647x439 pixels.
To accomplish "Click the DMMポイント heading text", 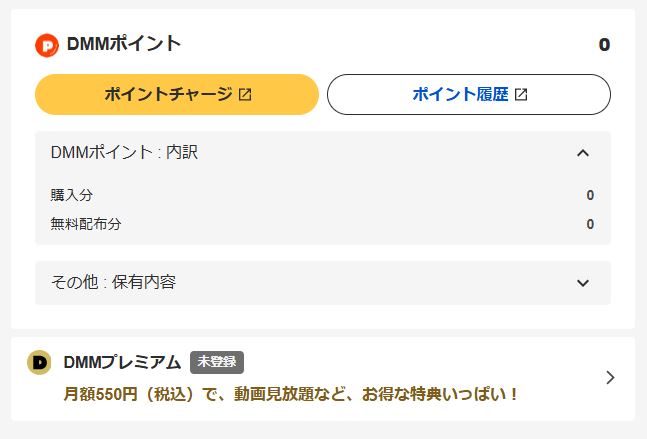I will 124,44.
